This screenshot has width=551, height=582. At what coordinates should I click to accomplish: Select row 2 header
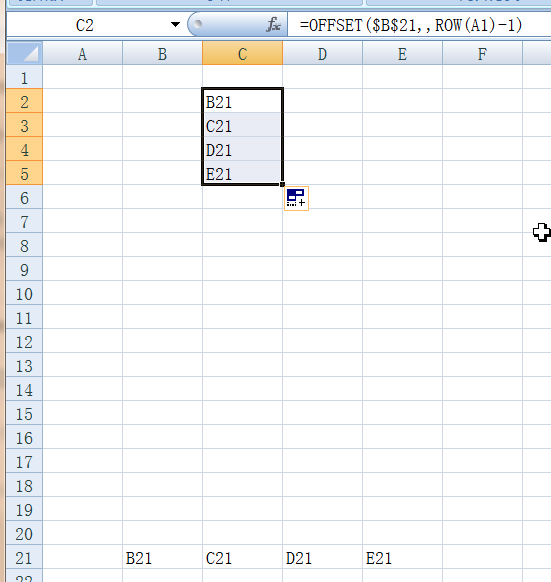click(x=25, y=101)
